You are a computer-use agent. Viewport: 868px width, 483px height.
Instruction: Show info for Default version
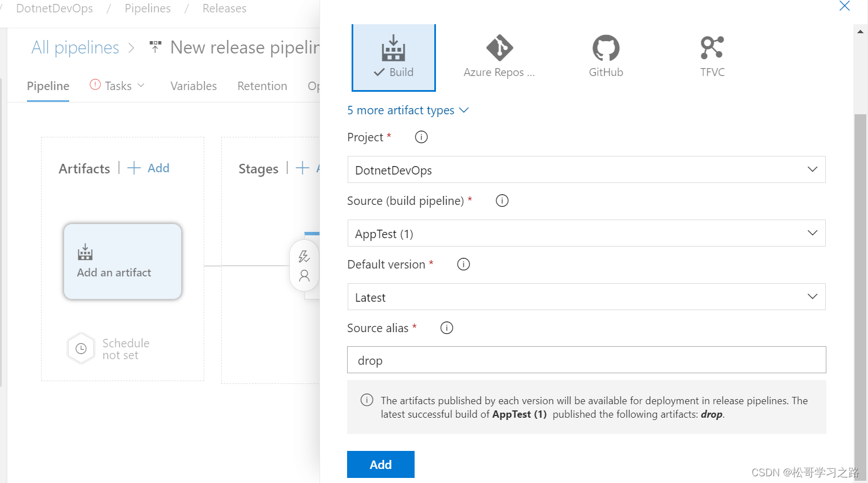point(464,264)
